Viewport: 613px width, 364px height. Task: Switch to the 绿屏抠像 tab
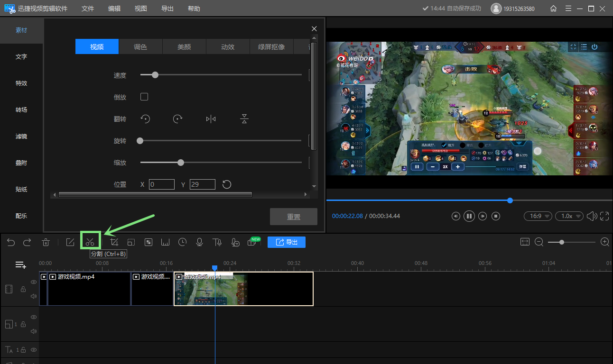click(x=271, y=46)
